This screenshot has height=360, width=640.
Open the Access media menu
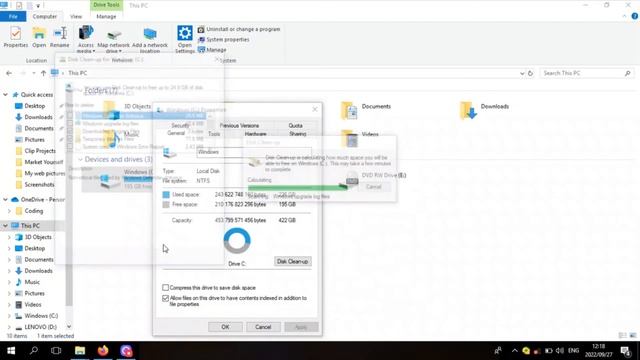pos(86,39)
